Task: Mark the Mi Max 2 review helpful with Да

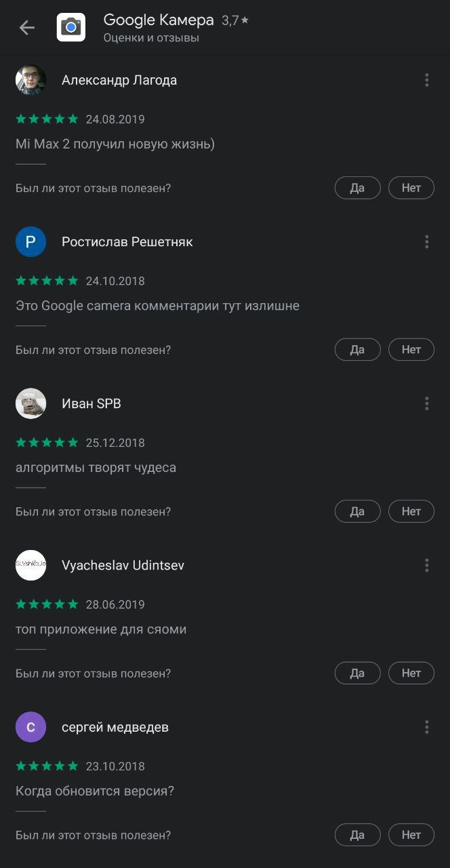Action: click(358, 188)
